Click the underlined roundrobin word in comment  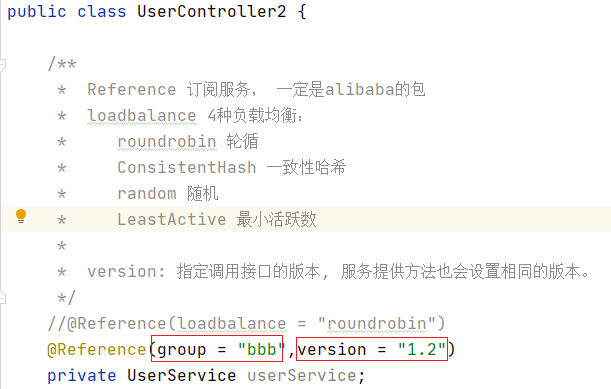point(167,141)
